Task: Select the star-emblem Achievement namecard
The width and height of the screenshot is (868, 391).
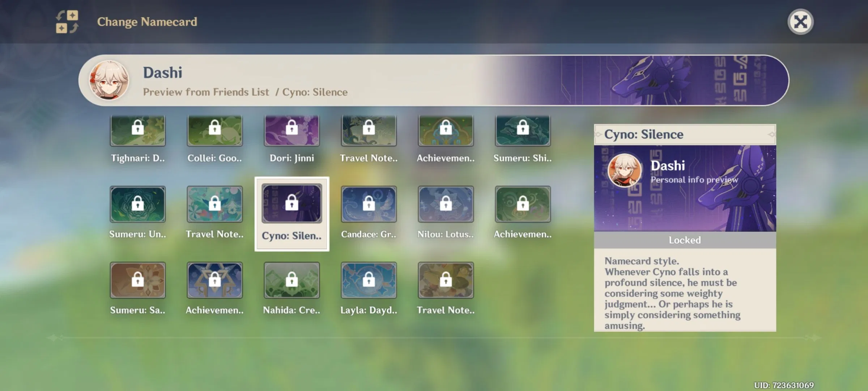Action: point(214,281)
